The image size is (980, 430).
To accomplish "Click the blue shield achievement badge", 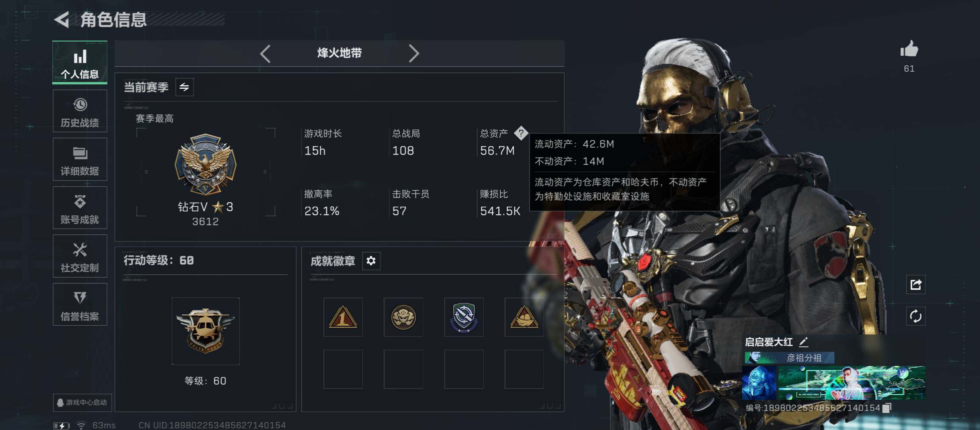I will pos(464,317).
